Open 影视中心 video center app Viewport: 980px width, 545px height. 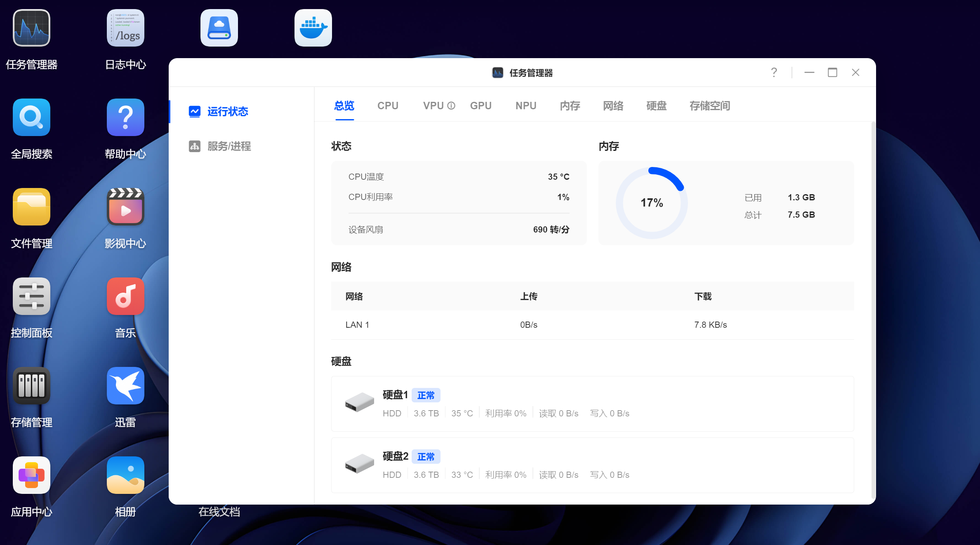[x=125, y=207]
